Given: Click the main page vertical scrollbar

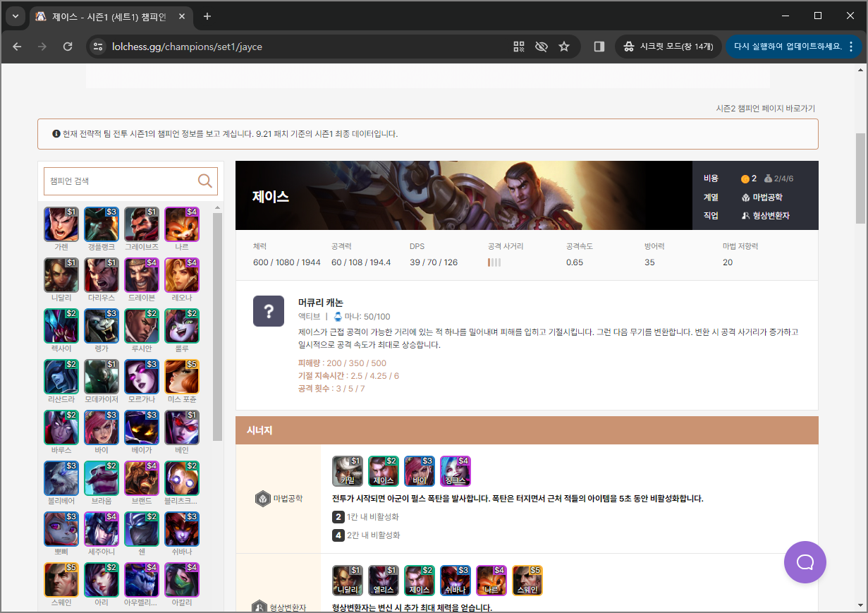Looking at the screenshot, I should click(x=861, y=178).
